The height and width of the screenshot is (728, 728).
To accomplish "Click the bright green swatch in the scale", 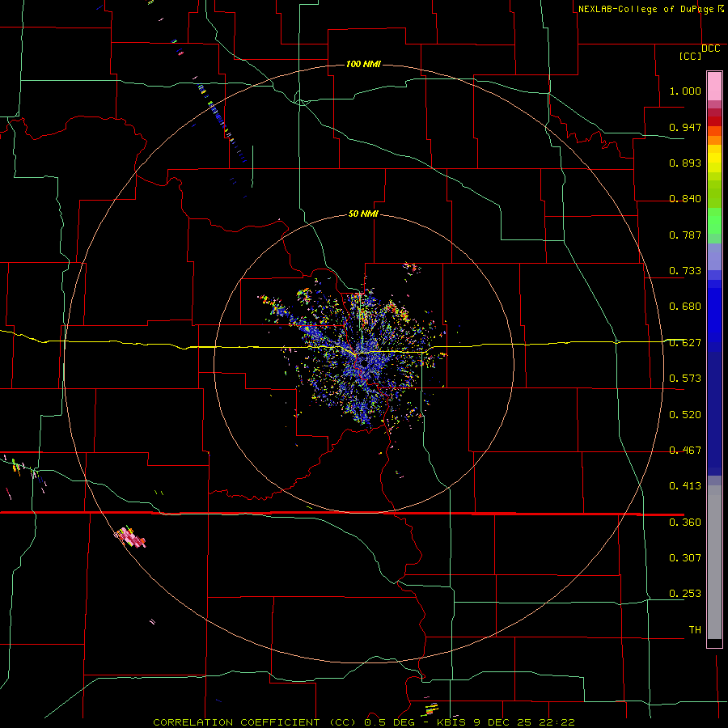I will [714, 221].
